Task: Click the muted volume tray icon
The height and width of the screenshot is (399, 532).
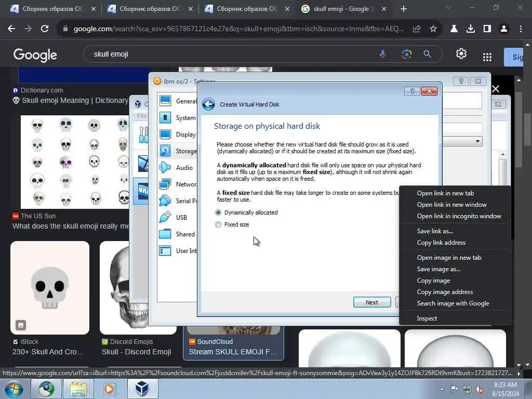Action: coord(480,389)
